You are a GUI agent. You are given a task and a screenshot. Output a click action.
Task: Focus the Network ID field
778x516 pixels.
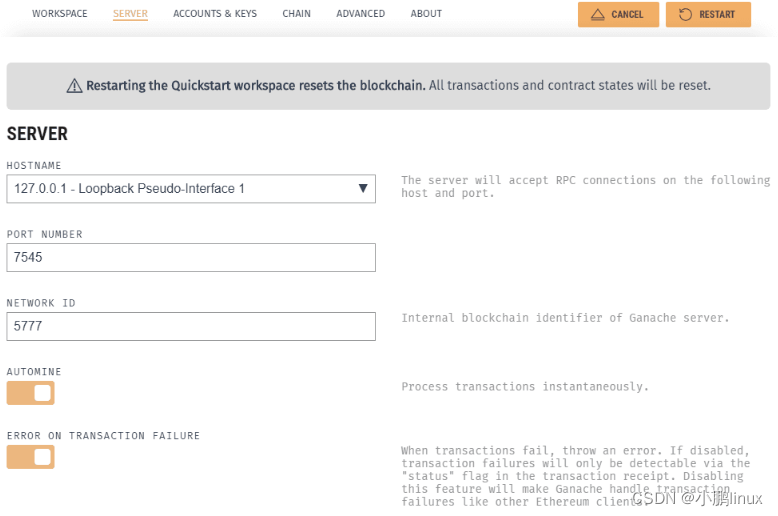click(191, 326)
